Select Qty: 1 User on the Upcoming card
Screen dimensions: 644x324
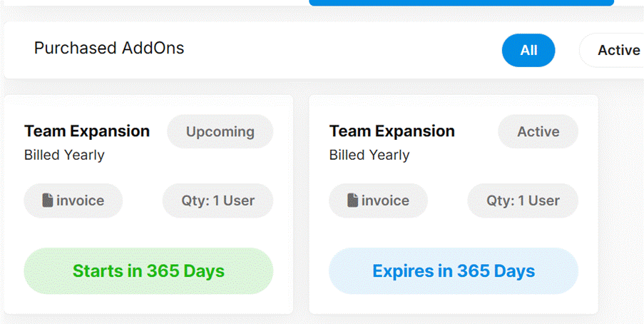tap(218, 201)
